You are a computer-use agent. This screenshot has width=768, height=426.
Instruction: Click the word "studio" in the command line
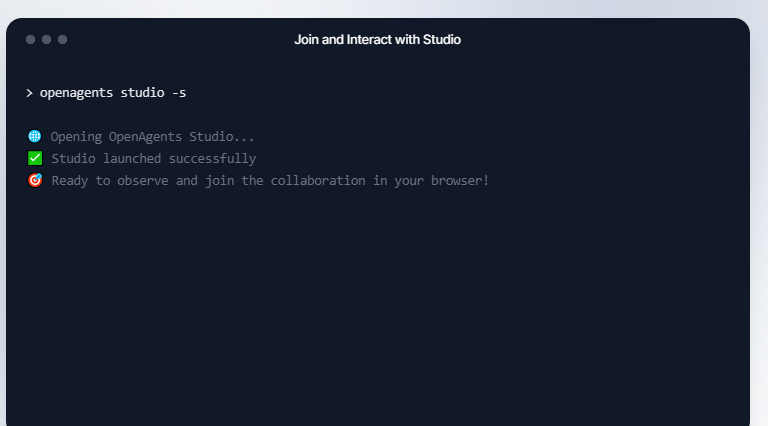point(142,93)
